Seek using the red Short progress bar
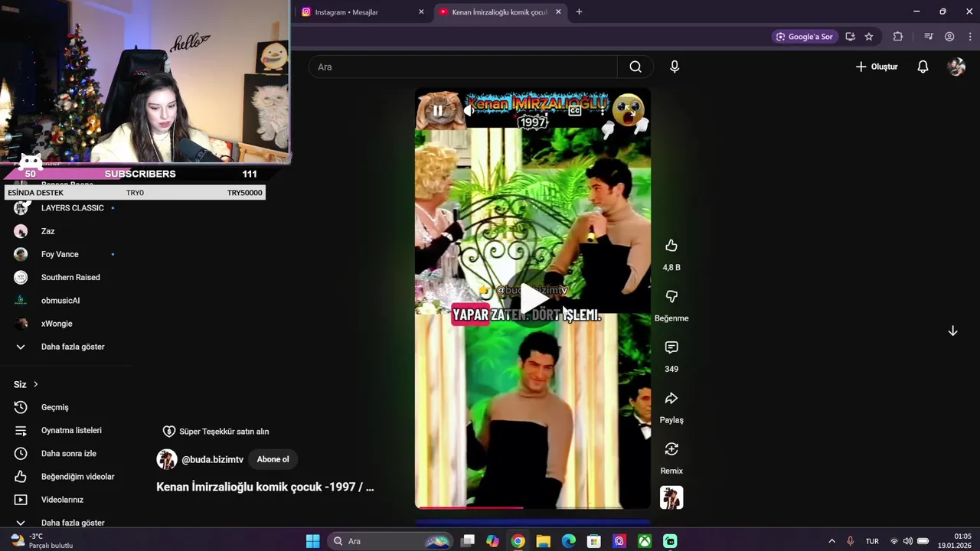Image resolution: width=980 pixels, height=551 pixels. coord(533,507)
